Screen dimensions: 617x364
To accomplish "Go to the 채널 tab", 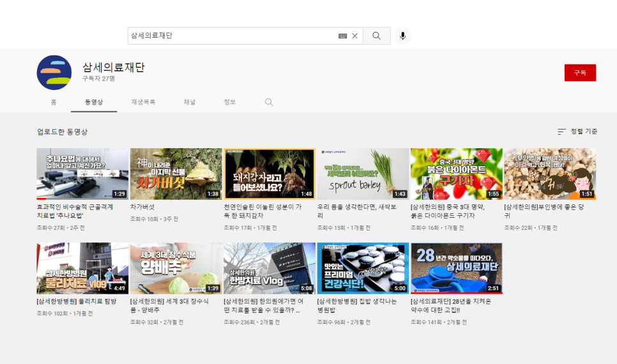I will (189, 102).
